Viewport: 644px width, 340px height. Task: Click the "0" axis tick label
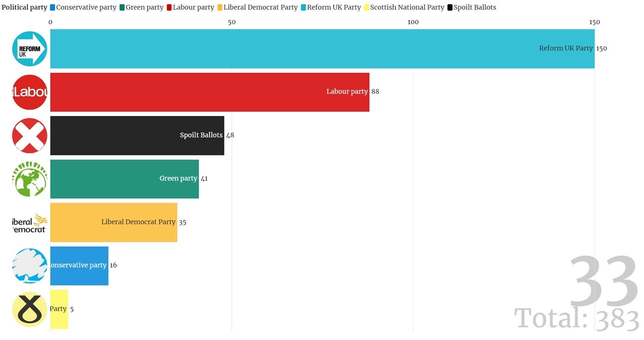(50, 22)
